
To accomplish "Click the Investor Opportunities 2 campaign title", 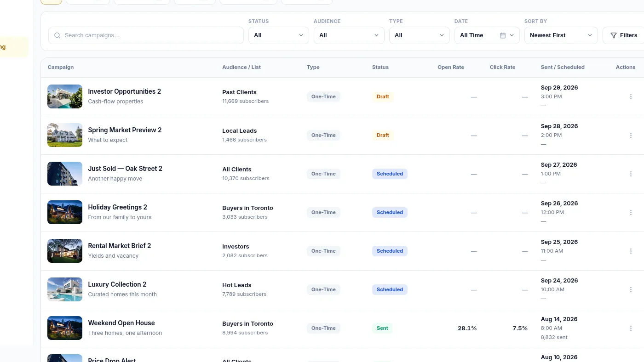I will [x=125, y=91].
